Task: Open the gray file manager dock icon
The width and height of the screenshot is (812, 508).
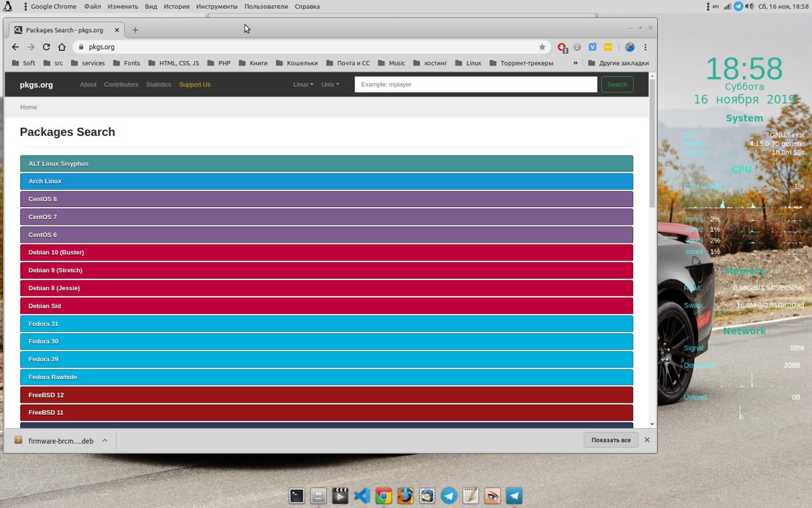Action: [318, 496]
